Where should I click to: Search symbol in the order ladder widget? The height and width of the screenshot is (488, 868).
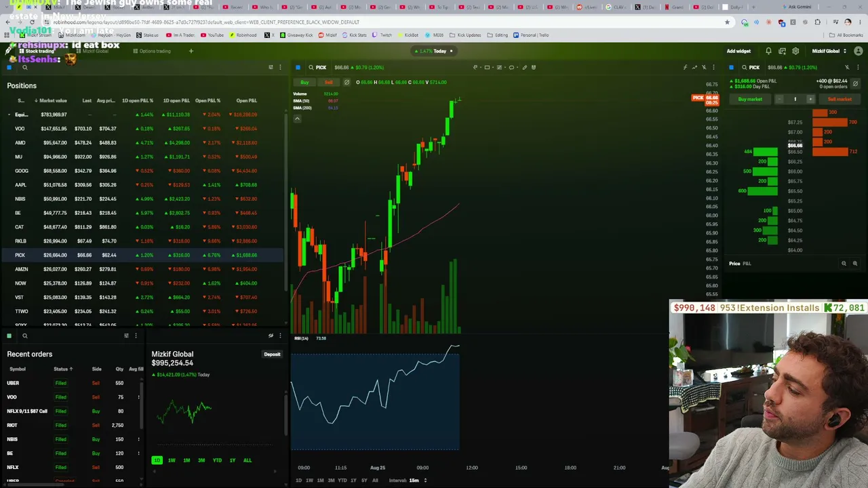[750, 67]
